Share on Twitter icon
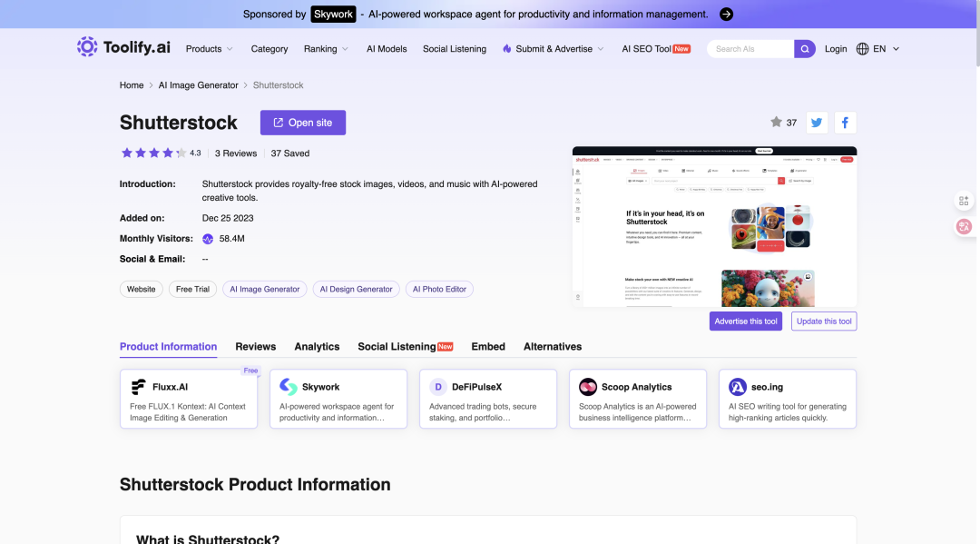This screenshot has width=980, height=544. pyautogui.click(x=817, y=123)
